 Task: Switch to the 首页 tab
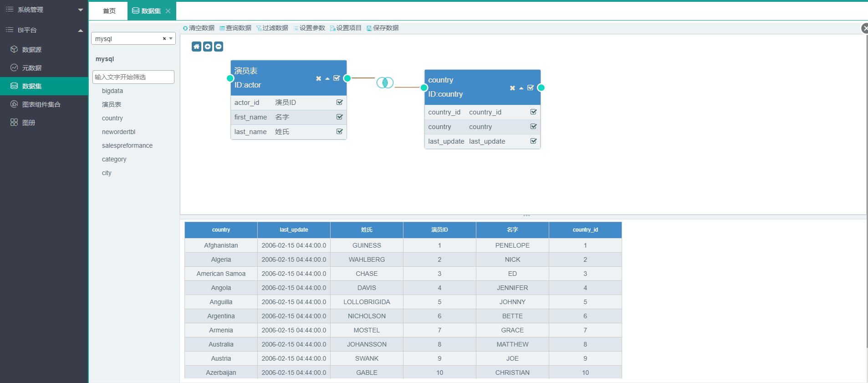(x=109, y=11)
